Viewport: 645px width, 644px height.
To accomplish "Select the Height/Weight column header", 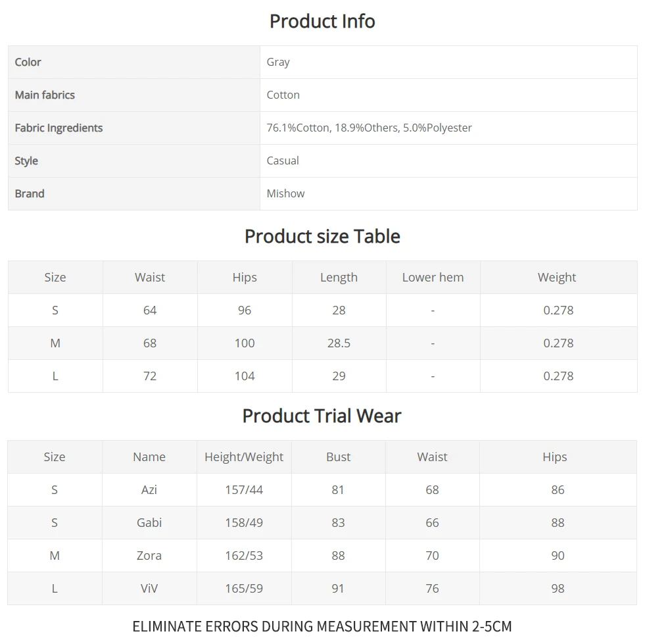I will [244, 457].
